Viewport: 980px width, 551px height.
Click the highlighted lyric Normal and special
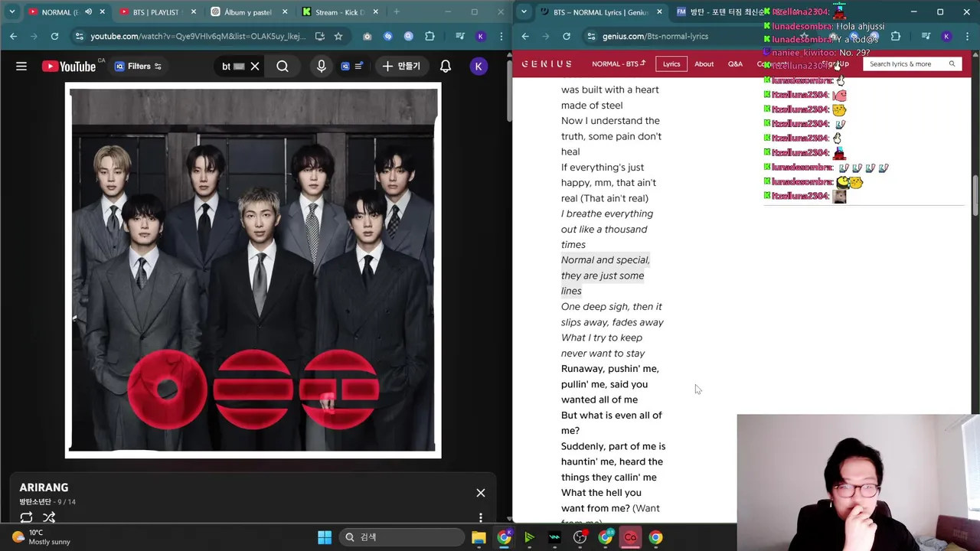[605, 275]
